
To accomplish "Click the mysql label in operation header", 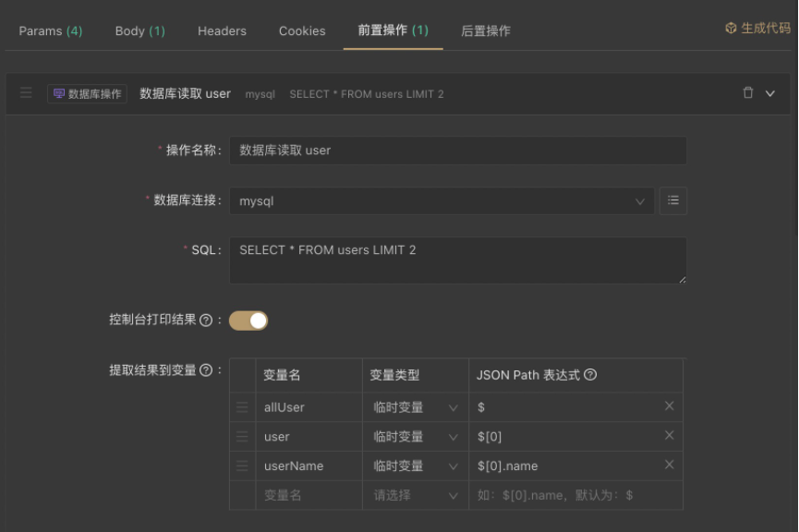I will point(260,94).
